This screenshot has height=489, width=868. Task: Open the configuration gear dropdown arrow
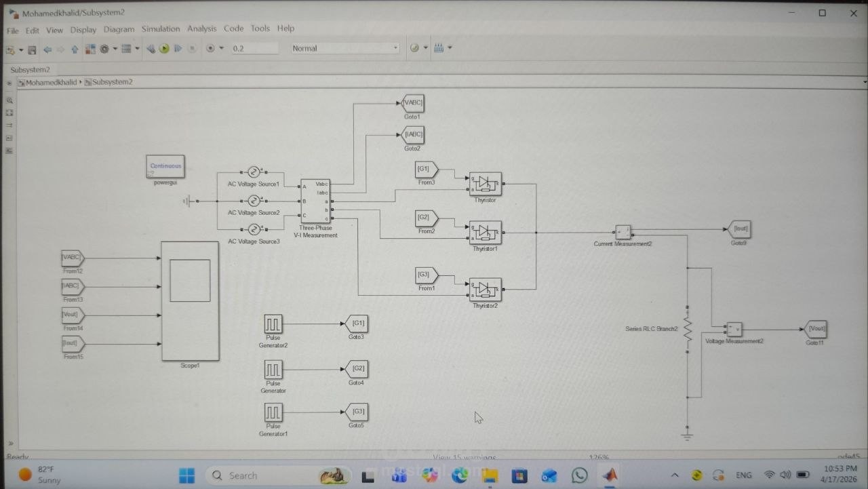pos(115,49)
